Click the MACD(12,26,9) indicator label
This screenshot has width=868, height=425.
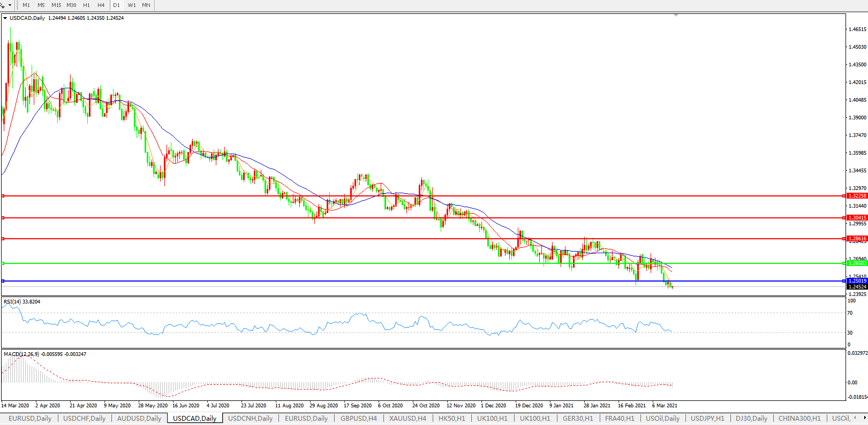click(x=21, y=354)
